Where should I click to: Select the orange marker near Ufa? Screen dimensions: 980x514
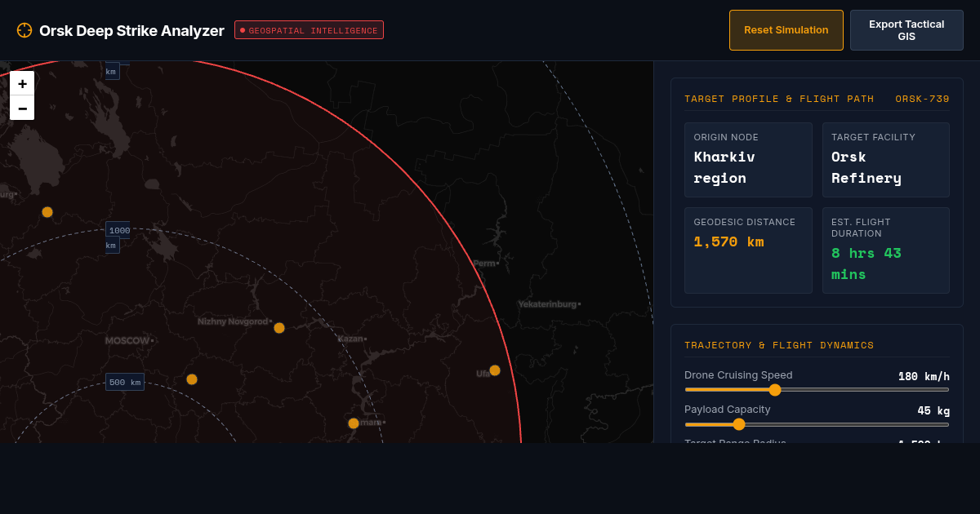[x=495, y=370]
